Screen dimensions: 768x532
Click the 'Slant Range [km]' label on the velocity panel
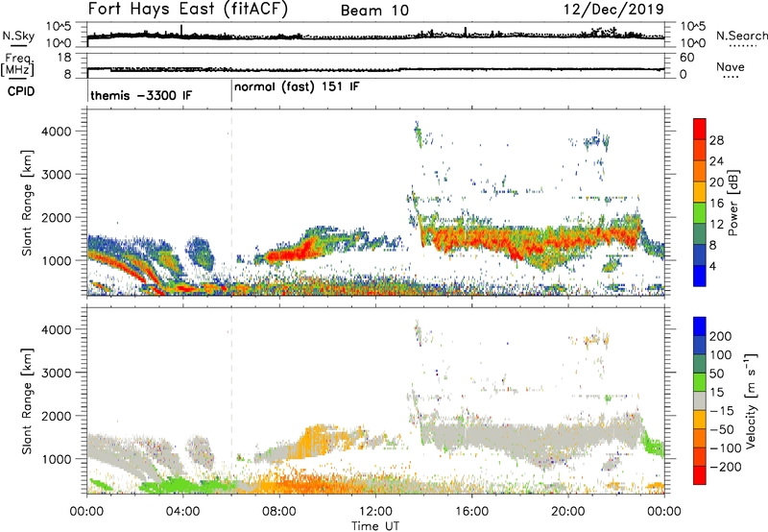(27, 401)
